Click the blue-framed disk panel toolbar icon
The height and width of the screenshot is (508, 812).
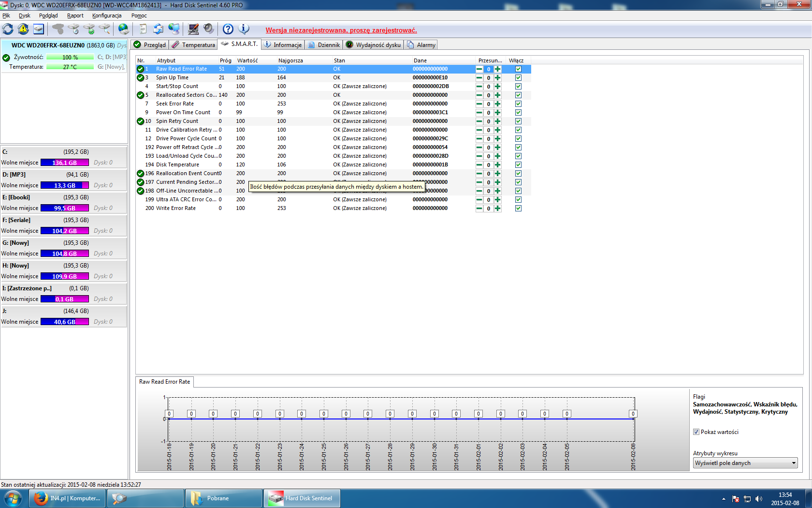point(39,29)
